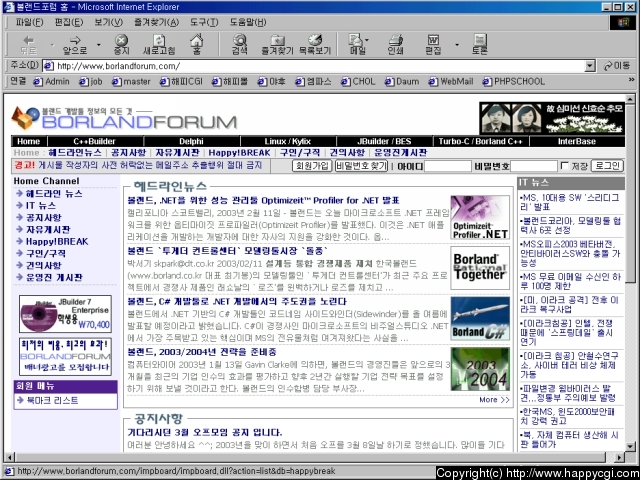Open the Back button history dropdown arrow

pos(52,44)
